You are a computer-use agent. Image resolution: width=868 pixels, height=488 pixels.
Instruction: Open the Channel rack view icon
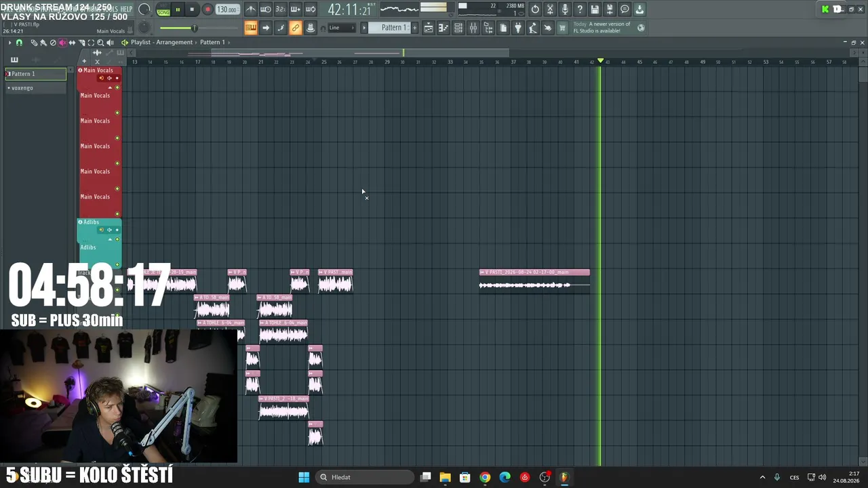click(458, 28)
